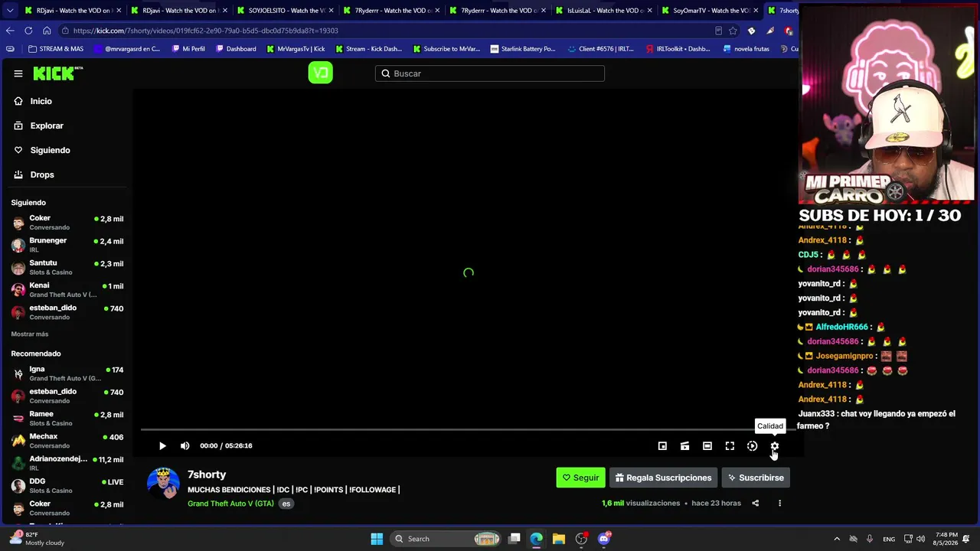Viewport: 980px width, 551px height.
Task: Mute the video volume
Action: [185, 445]
